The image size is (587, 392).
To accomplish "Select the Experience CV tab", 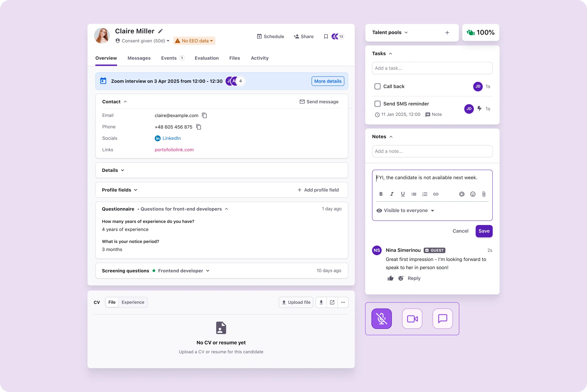I will pyautogui.click(x=133, y=302).
